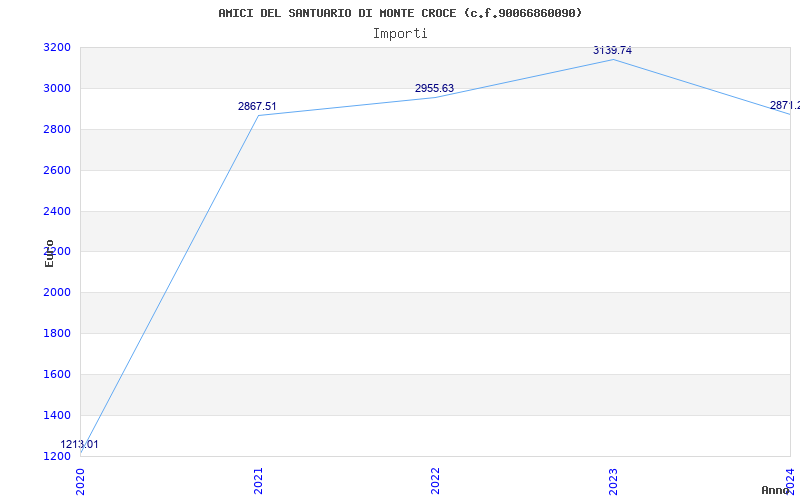The height and width of the screenshot is (500, 800).
Task: Click the 2800 y-axis tick label
Action: (56, 130)
